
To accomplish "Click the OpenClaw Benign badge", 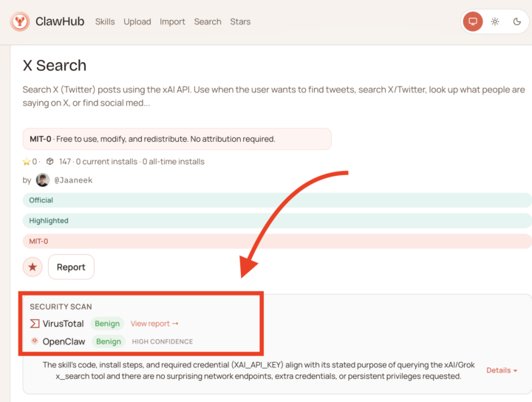I will [x=109, y=341].
